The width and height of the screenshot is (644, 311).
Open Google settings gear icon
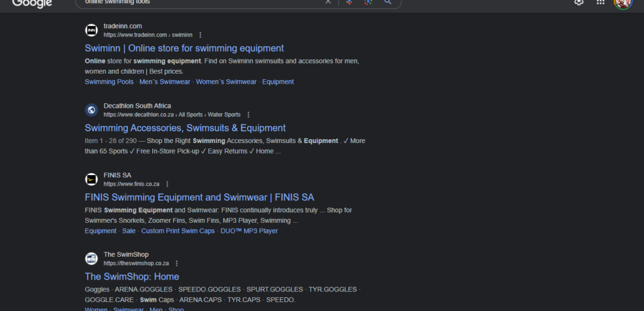pyautogui.click(x=579, y=2)
